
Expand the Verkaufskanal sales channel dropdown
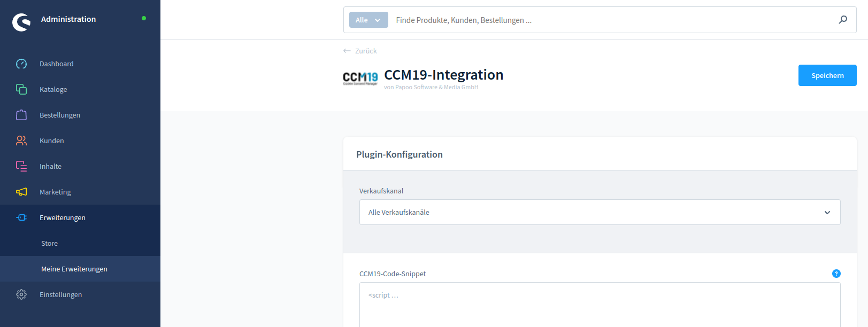(600, 212)
